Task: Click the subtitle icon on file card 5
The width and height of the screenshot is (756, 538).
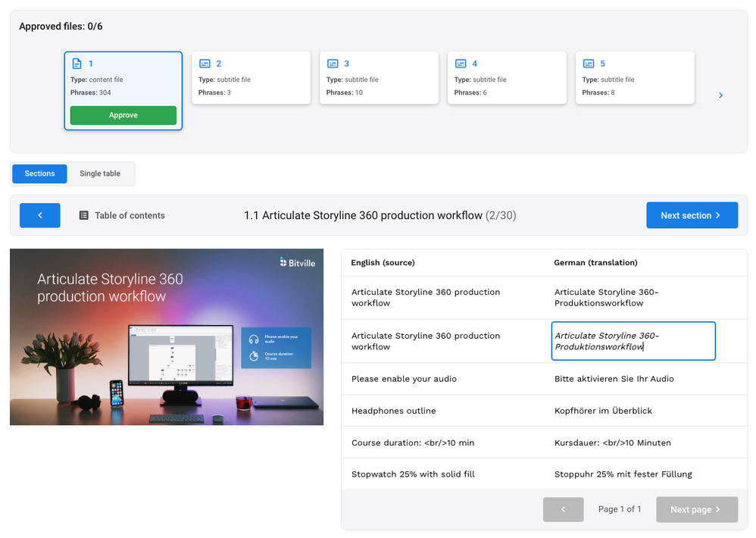Action: point(589,64)
